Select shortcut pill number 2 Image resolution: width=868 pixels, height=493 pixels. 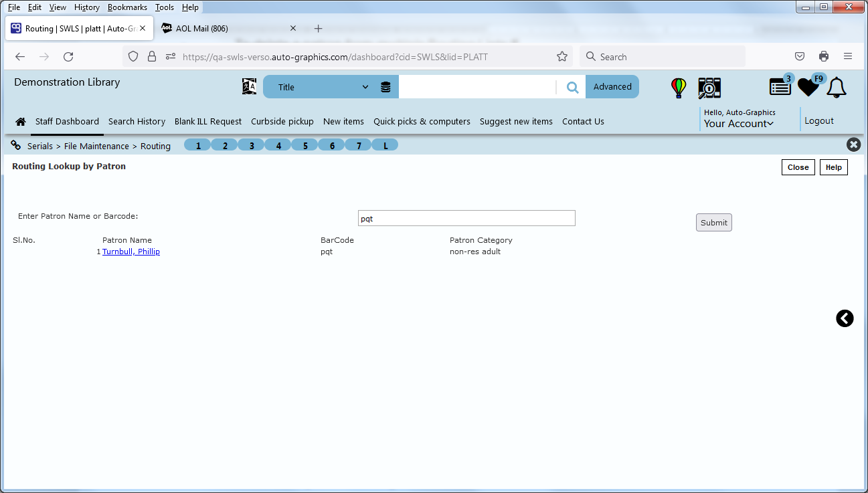[x=225, y=145]
